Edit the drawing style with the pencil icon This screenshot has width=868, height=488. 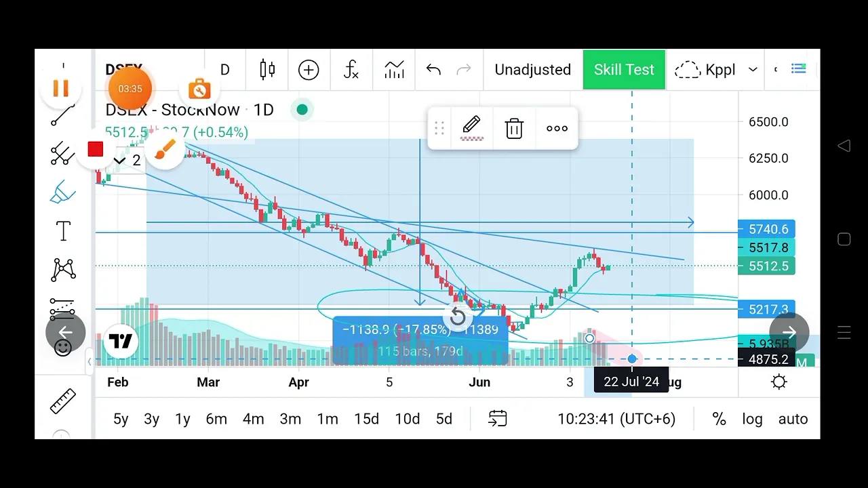pos(472,128)
